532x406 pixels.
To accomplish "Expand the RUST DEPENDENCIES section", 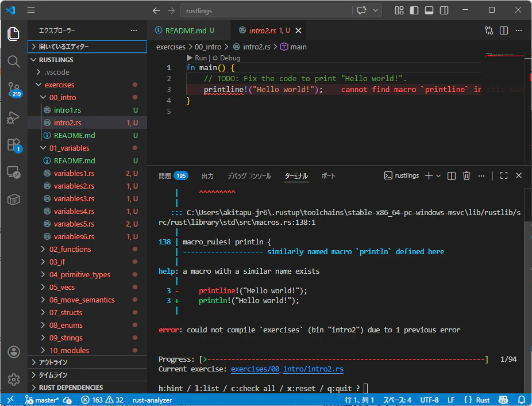I will click(x=87, y=388).
